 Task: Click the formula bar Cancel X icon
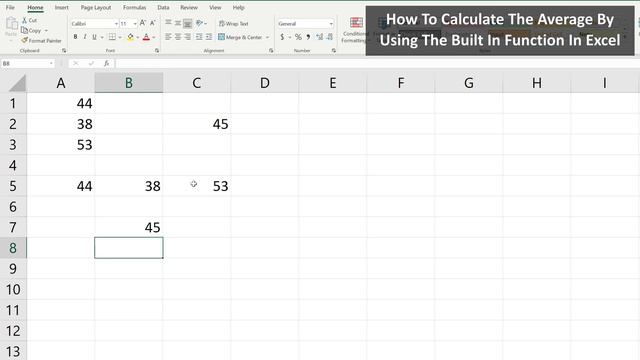click(76, 63)
